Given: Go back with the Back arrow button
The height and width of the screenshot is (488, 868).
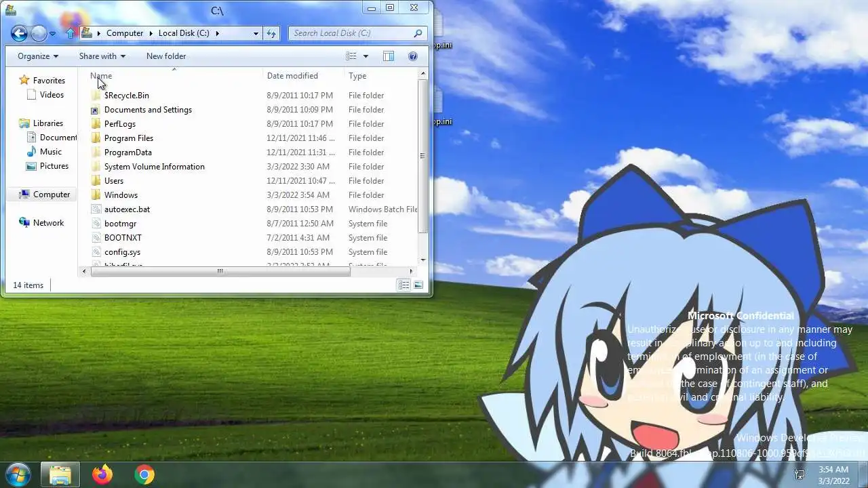Looking at the screenshot, I should tap(19, 33).
